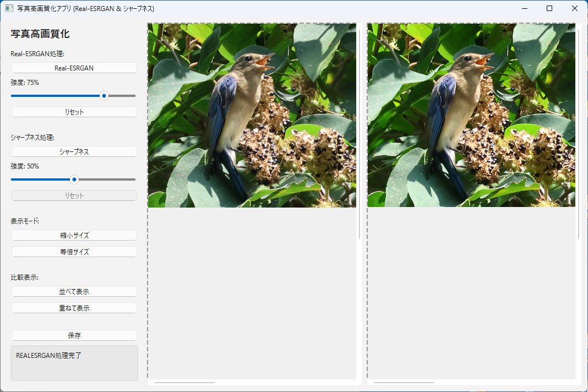Click the シャープネス 強度 50% slider handle
The image size is (588, 392).
click(x=74, y=179)
